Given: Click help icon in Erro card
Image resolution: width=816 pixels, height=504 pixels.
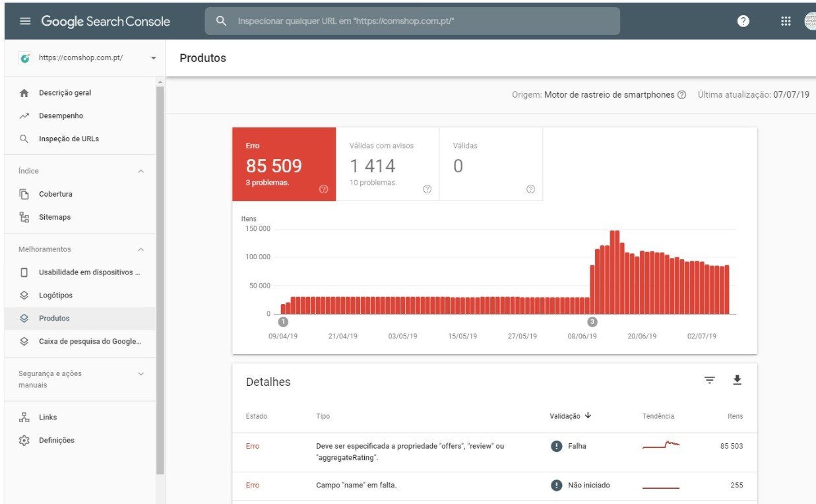Looking at the screenshot, I should (323, 189).
